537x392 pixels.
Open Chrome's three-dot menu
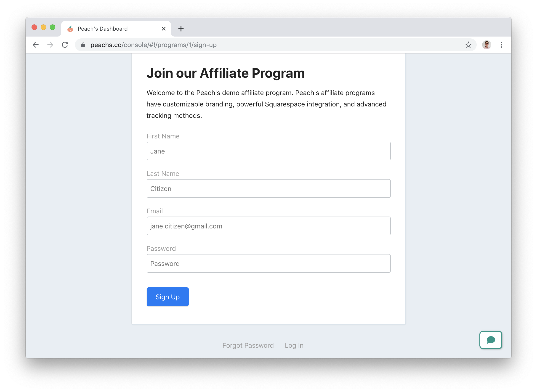(x=501, y=45)
